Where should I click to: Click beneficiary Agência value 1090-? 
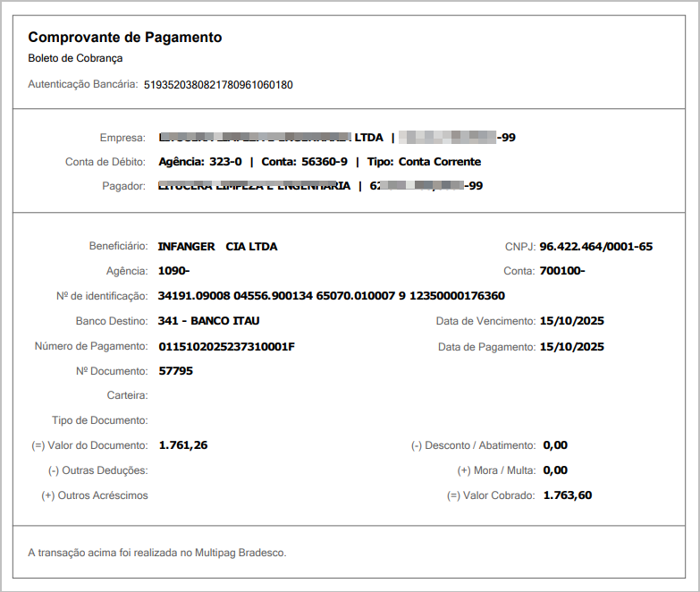(x=173, y=271)
